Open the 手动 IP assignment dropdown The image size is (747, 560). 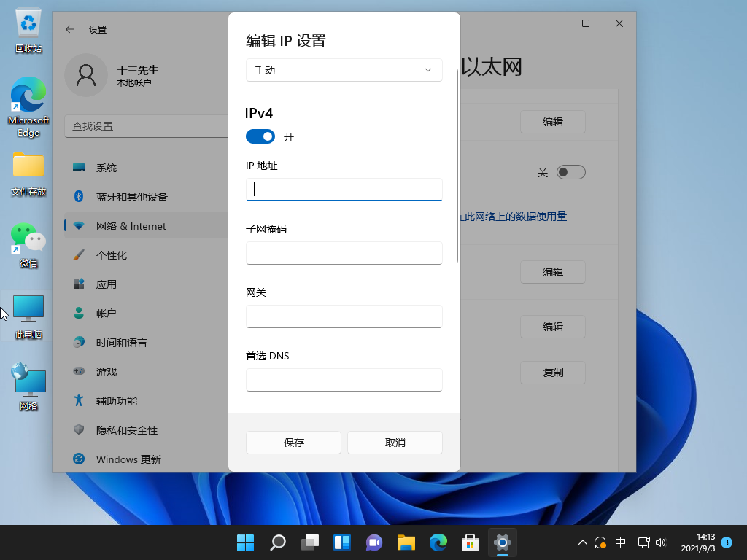click(344, 70)
